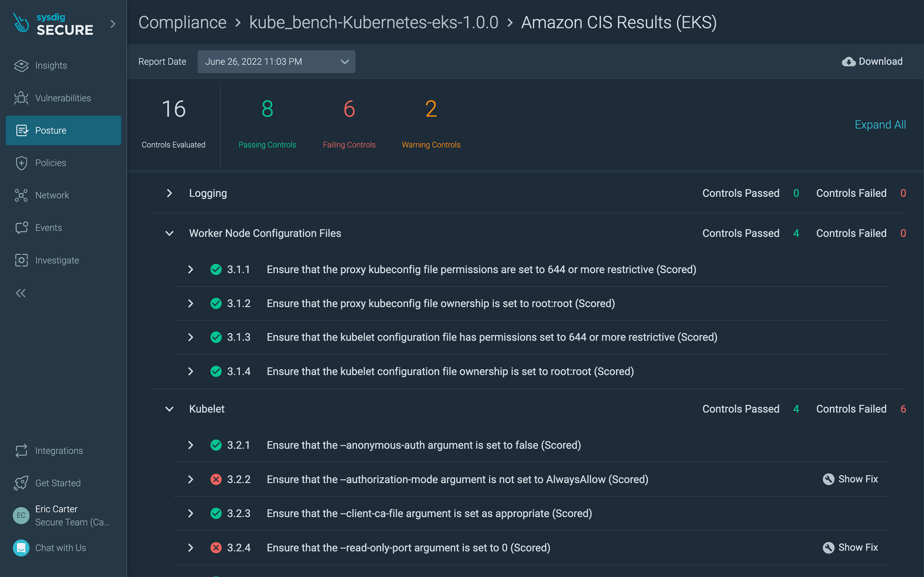Viewport: 924px width, 577px height.
Task: Open the Integrations section
Action: click(x=59, y=450)
